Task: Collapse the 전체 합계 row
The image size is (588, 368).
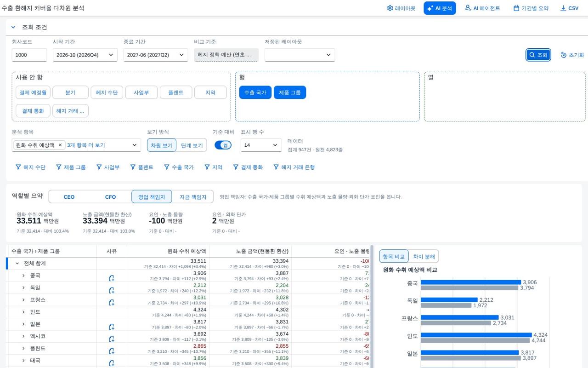Action: (17, 264)
